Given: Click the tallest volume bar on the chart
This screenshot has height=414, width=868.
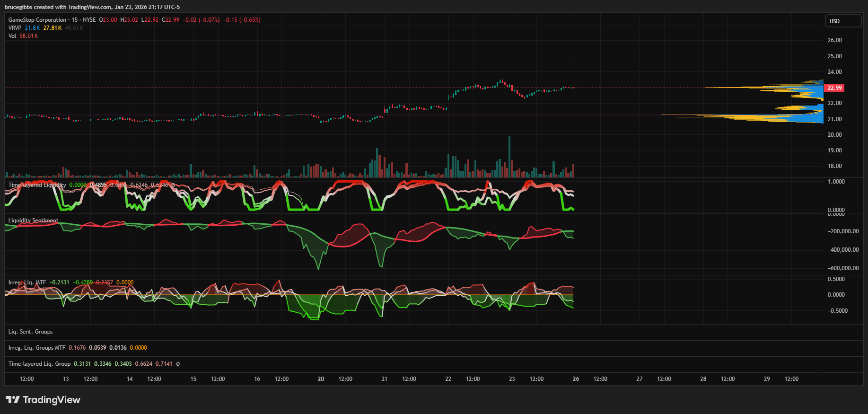Looking at the screenshot, I should [509, 156].
